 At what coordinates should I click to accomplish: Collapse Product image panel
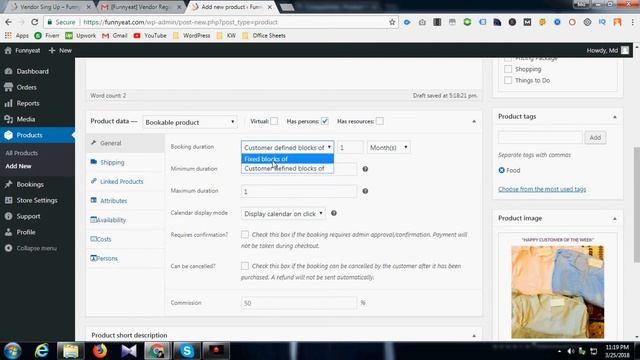tap(615, 218)
